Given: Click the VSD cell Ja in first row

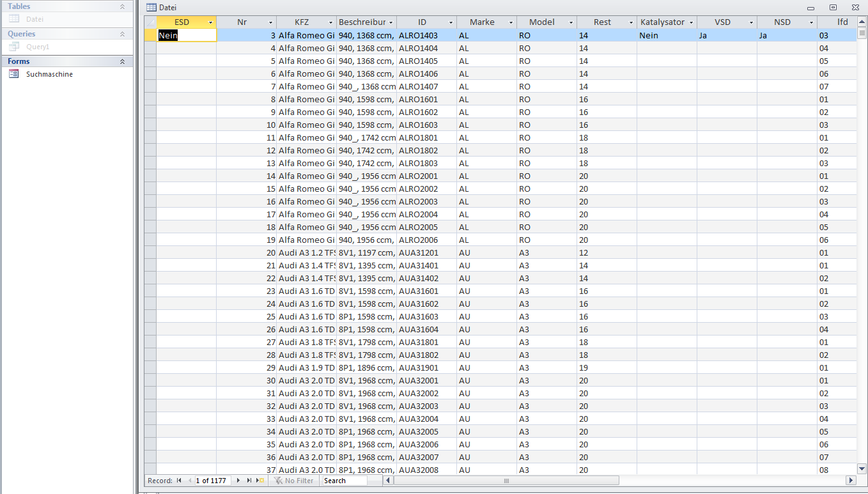Looking at the screenshot, I should click(x=727, y=36).
